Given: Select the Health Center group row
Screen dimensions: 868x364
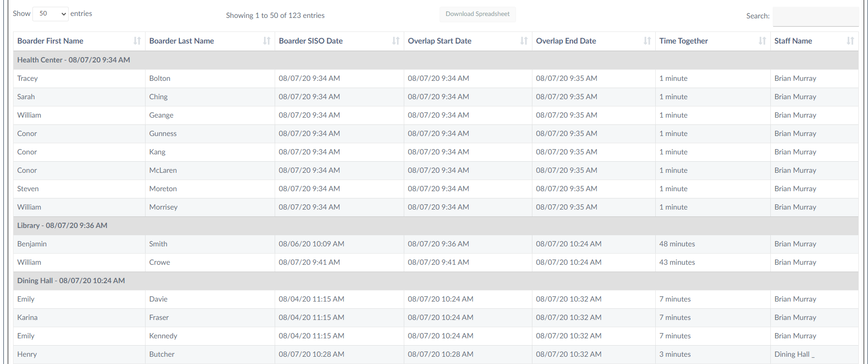Looking at the screenshot, I should pyautogui.click(x=436, y=60).
